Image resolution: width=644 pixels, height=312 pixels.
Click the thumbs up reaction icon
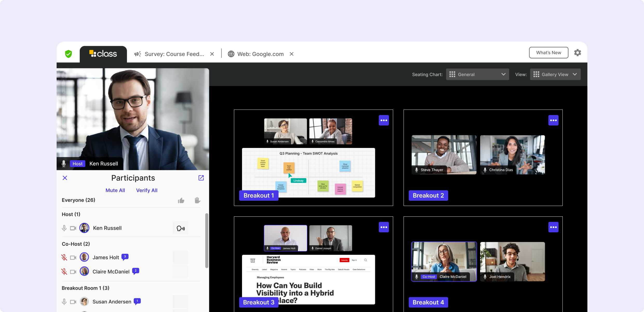(181, 200)
